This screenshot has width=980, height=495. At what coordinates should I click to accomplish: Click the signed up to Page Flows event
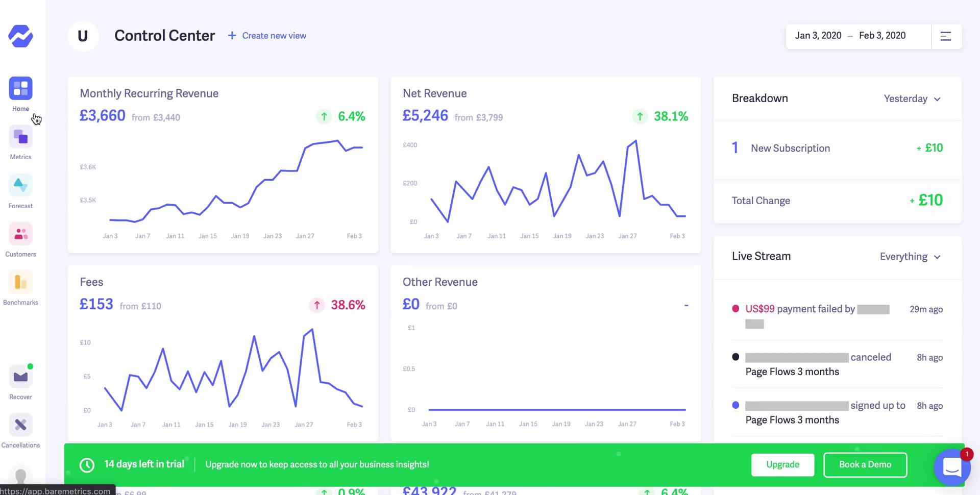tap(838, 412)
